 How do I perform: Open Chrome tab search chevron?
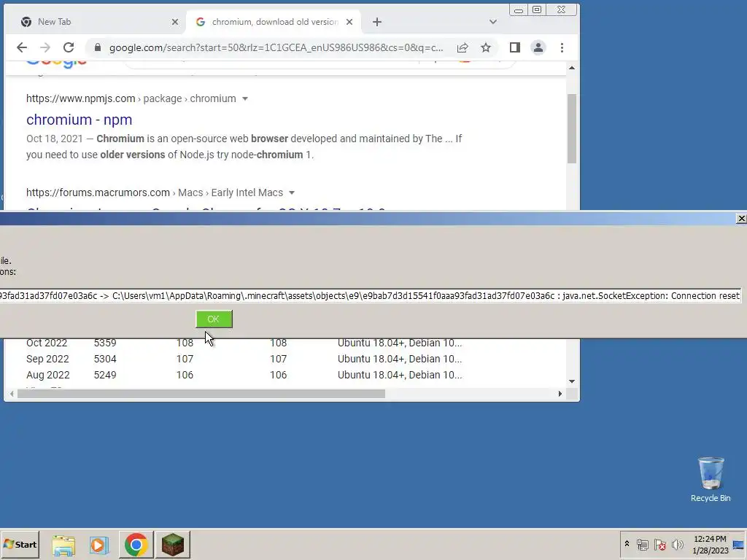pyautogui.click(x=493, y=22)
